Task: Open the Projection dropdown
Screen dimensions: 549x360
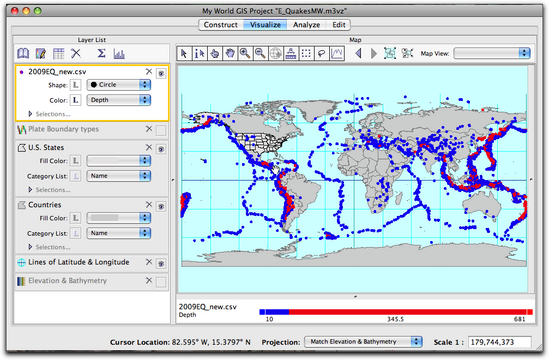Action: pos(363,341)
